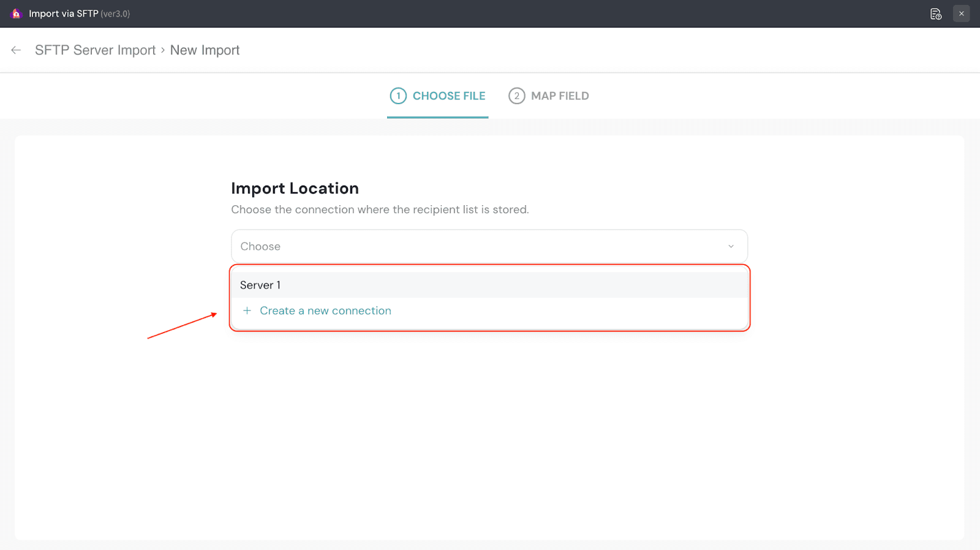The height and width of the screenshot is (550, 980).
Task: Click the Create a new connection link
Action: click(325, 311)
